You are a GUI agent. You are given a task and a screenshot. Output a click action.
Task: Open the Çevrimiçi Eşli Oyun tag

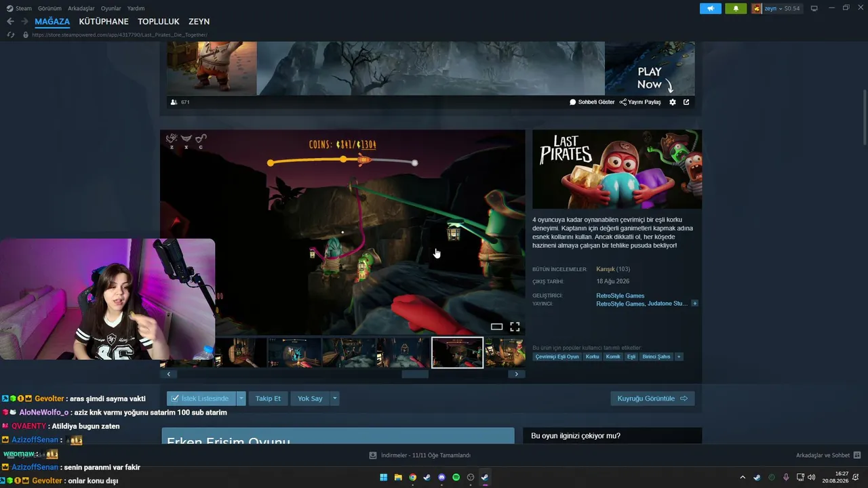[x=557, y=357]
